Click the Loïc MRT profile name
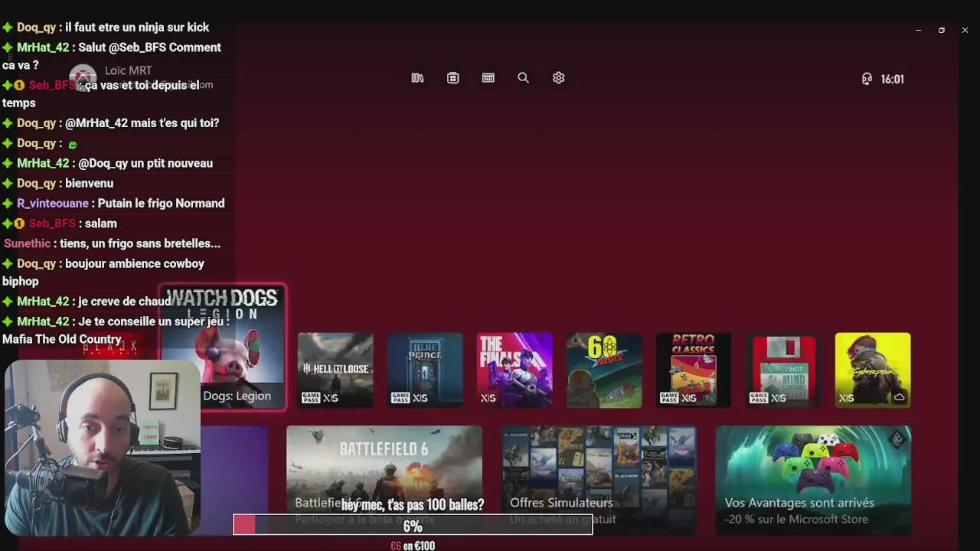Viewport: 980px width, 551px height. [128, 70]
